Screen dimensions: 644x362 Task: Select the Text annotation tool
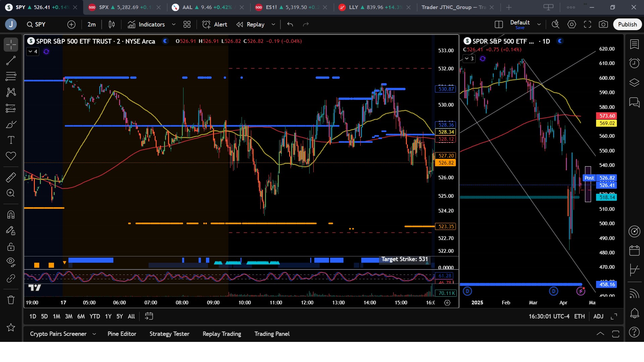(11, 140)
